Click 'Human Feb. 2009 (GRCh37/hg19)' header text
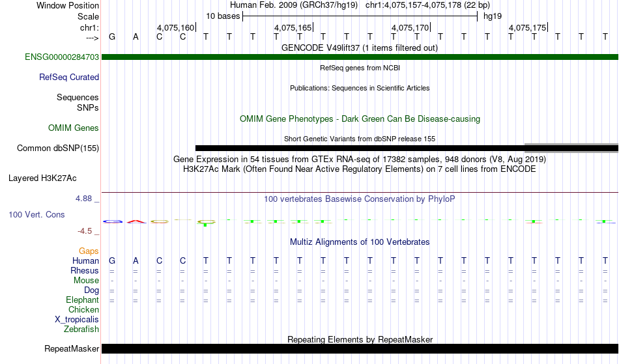 click(294, 5)
